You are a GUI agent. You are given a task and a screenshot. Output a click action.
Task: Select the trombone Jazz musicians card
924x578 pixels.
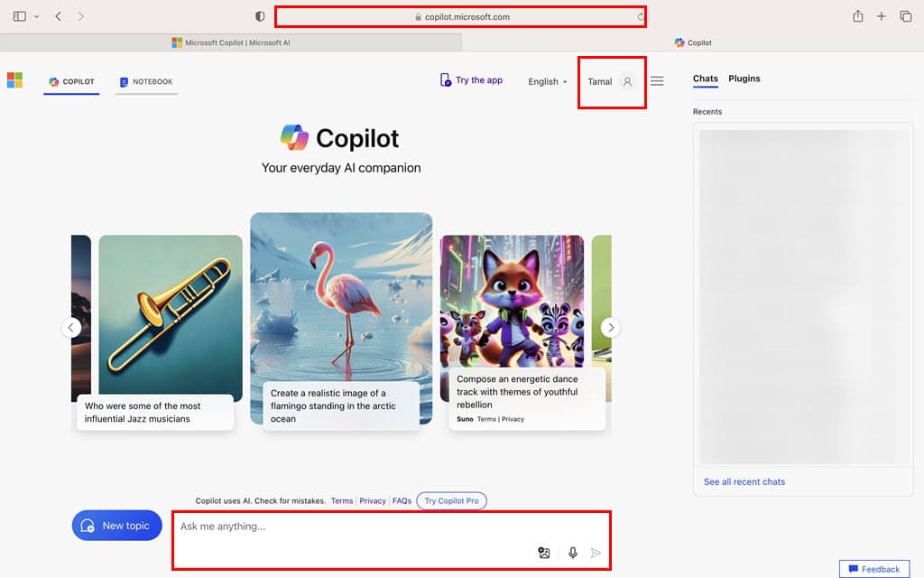pos(171,315)
